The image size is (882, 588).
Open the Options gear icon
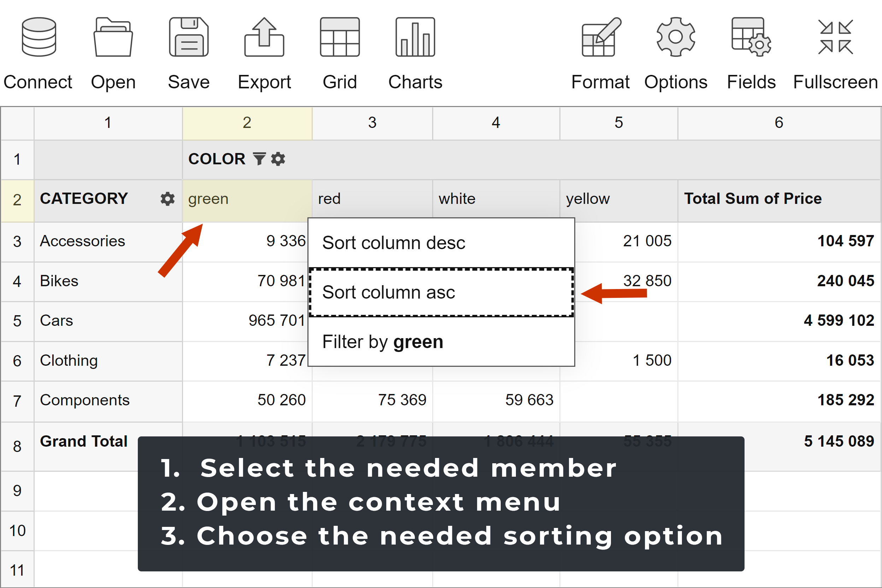pos(676,37)
